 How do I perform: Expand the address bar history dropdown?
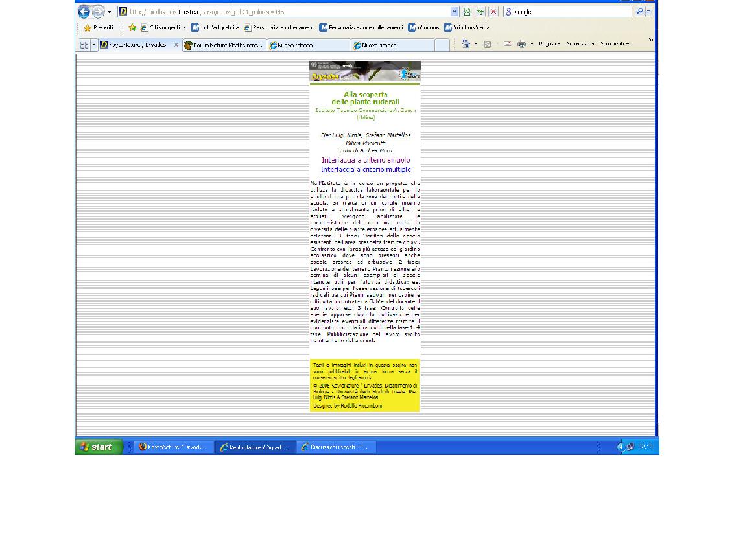click(455, 12)
